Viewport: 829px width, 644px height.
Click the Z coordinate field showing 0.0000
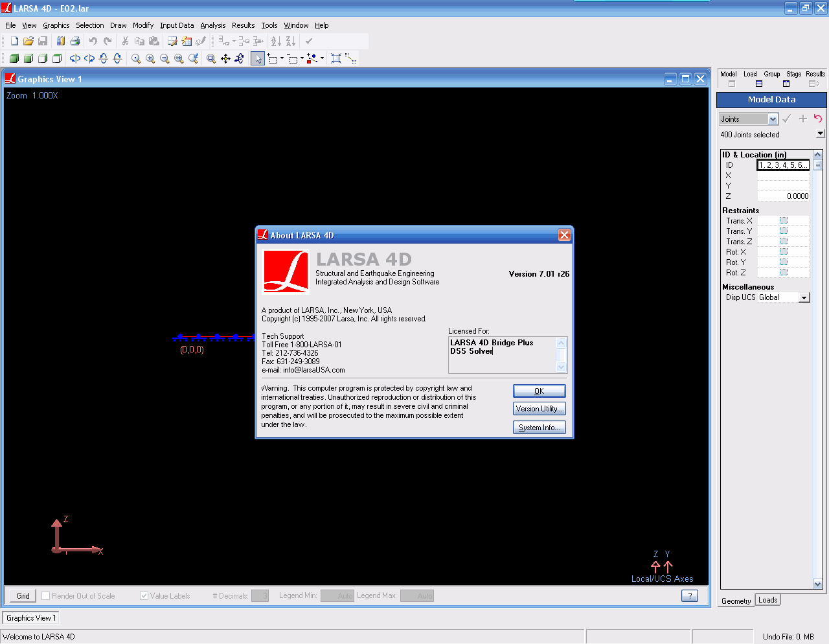784,196
